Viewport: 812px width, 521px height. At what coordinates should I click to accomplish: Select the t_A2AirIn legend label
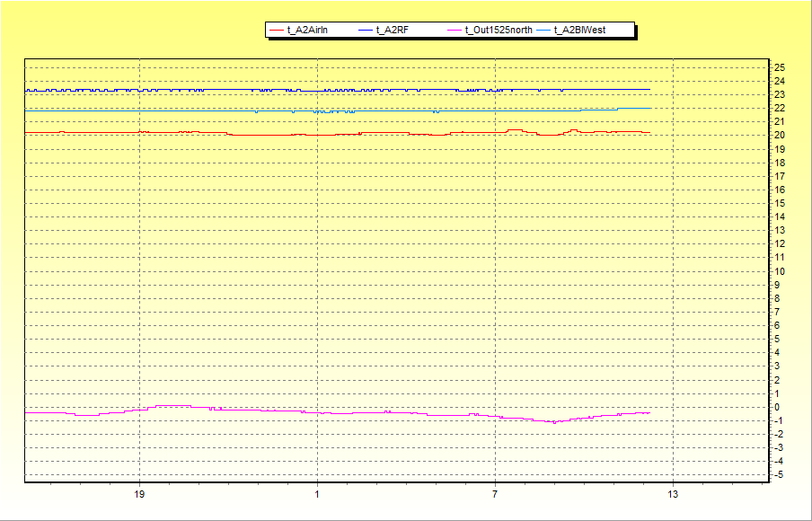(307, 31)
